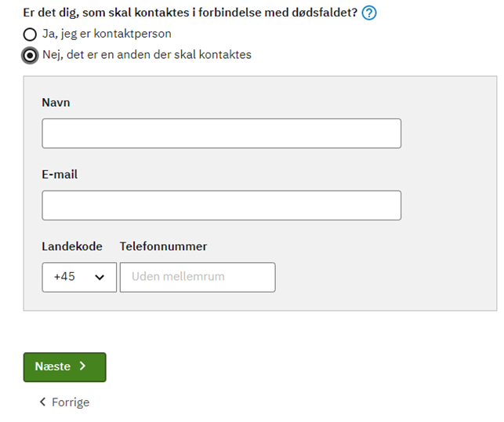
Task: Select "Nej, det er en anden" radio button
Action: (30, 56)
